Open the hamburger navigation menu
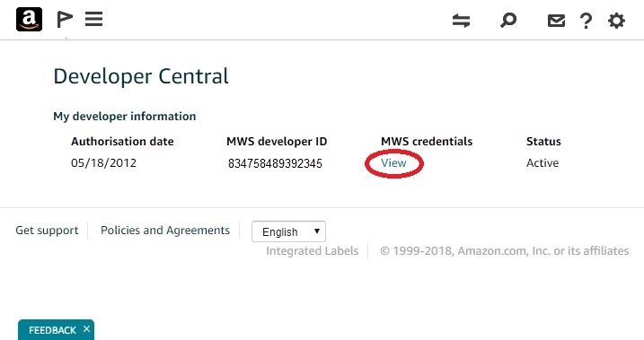 pyautogui.click(x=93, y=19)
